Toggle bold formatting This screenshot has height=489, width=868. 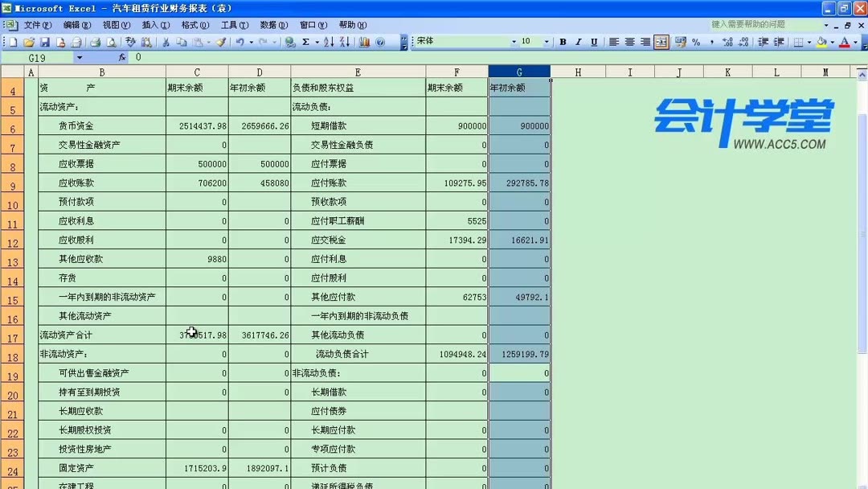click(563, 42)
